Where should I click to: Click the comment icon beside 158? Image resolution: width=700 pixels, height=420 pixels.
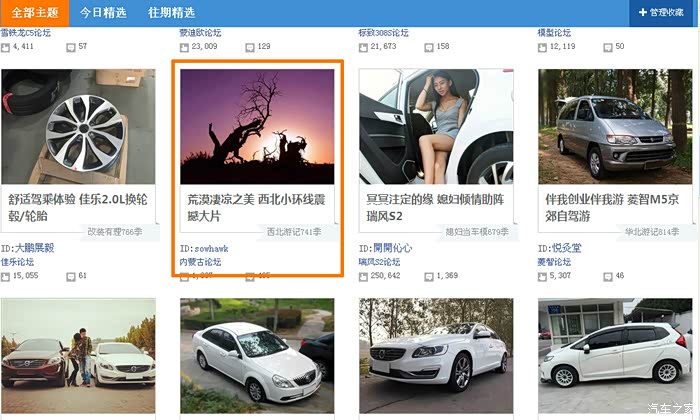429,47
